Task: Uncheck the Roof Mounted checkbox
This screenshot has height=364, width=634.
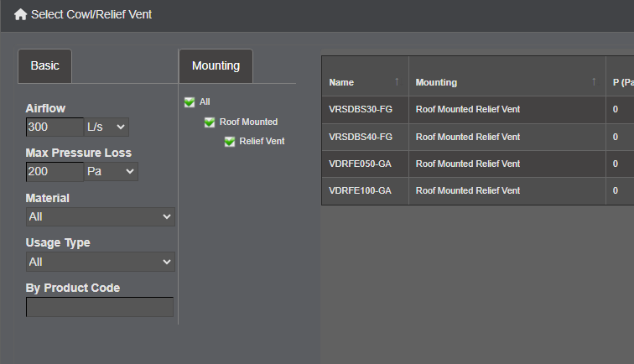Action: tap(210, 122)
